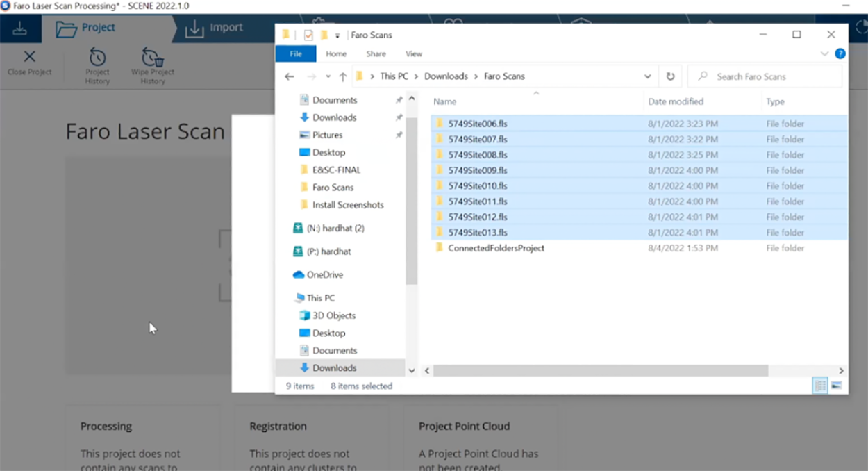This screenshot has width=868, height=471.
Task: Open the File menu
Action: [295, 53]
